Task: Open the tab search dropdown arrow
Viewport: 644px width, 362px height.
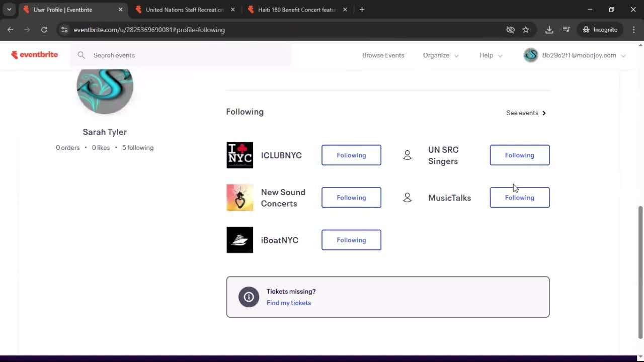Action: click(9, 10)
